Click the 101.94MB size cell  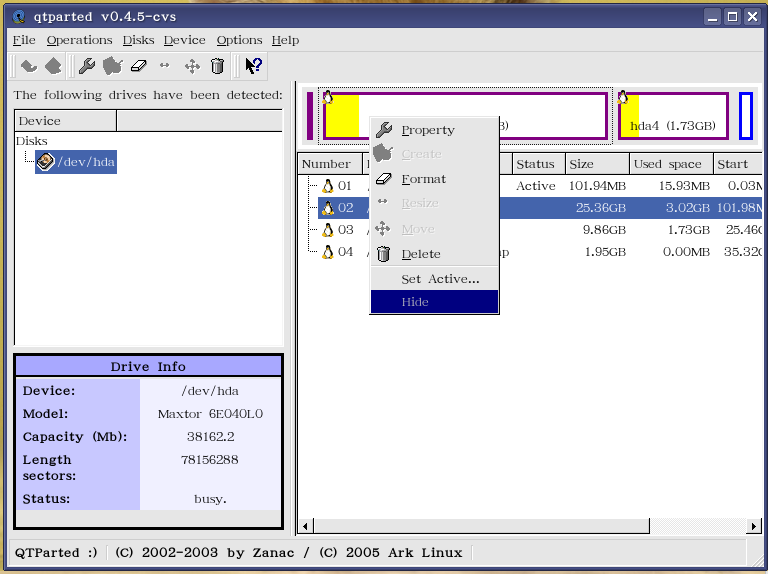point(597,186)
